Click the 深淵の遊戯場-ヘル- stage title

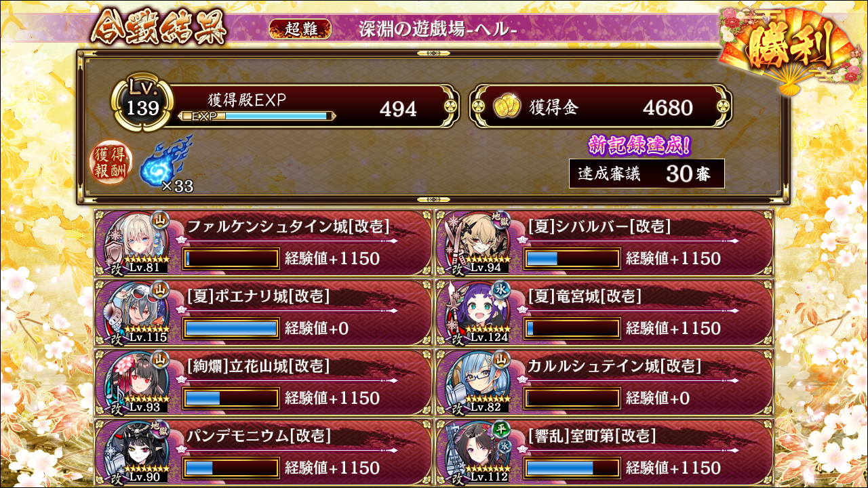[439, 29]
